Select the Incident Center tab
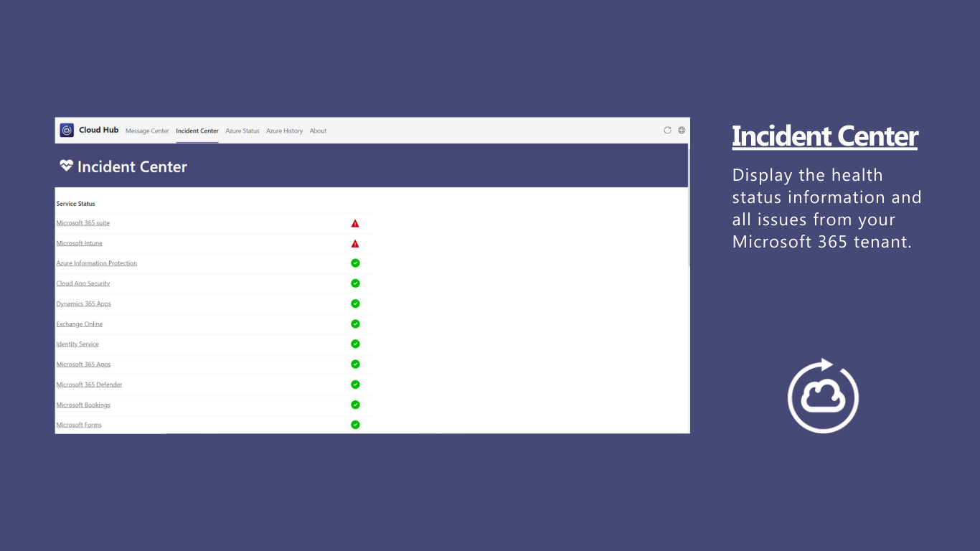The image size is (980, 551). pos(197,131)
